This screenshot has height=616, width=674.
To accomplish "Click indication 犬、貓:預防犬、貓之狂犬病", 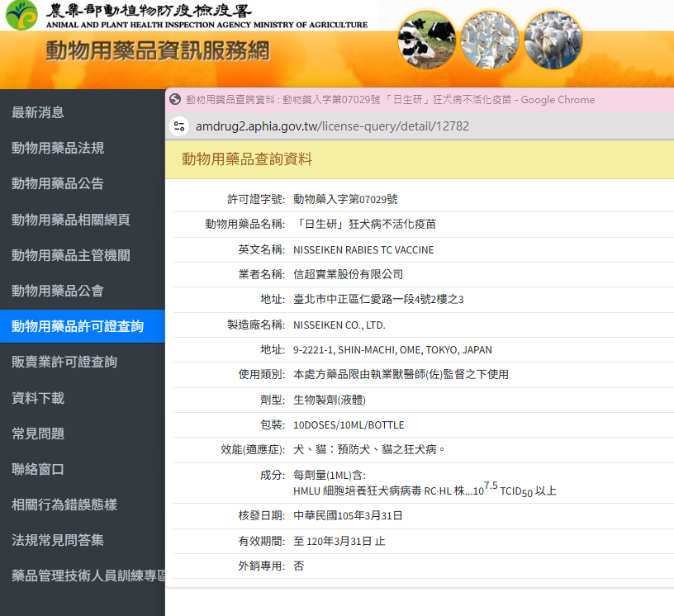I will click(x=369, y=450).
